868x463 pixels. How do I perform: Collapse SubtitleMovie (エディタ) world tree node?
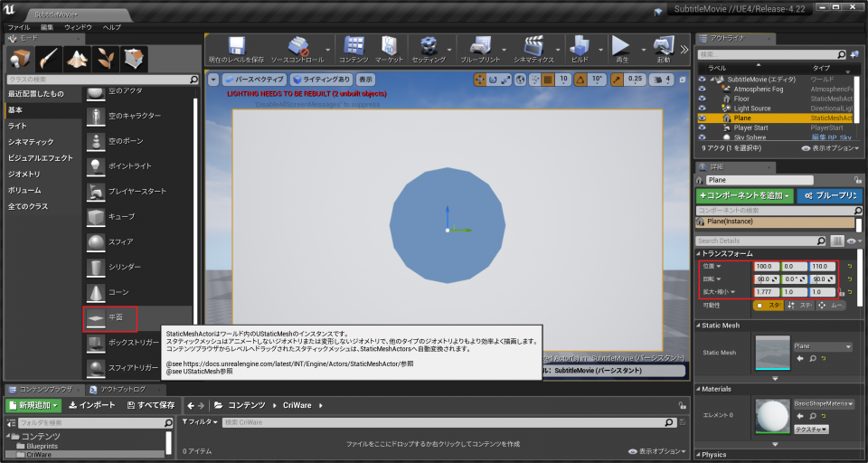[x=712, y=80]
